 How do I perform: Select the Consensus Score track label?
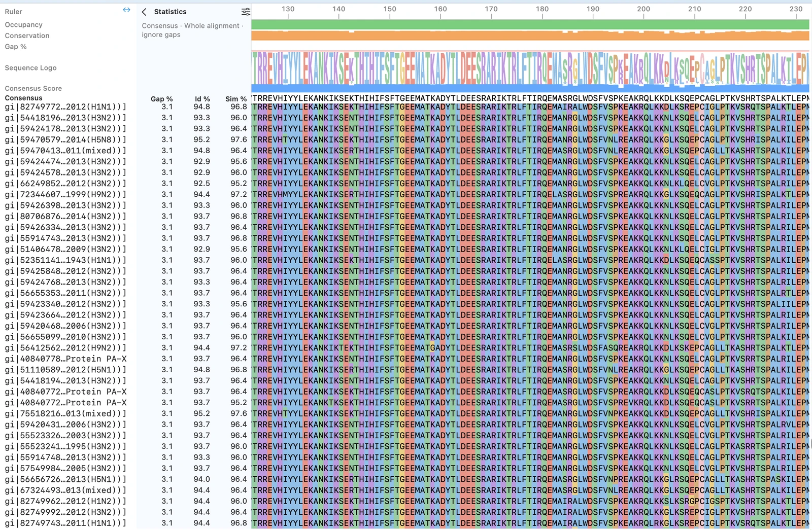(x=33, y=88)
